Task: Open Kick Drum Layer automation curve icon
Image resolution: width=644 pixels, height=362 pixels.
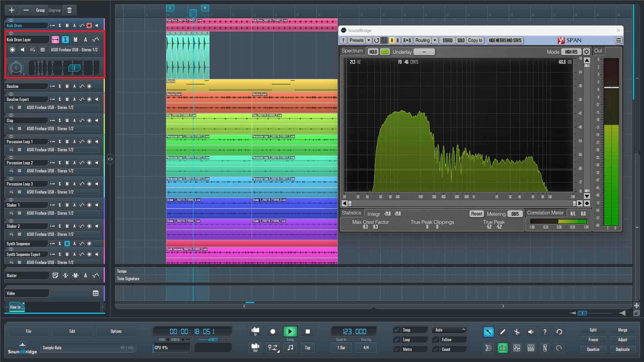Action: 96,40
